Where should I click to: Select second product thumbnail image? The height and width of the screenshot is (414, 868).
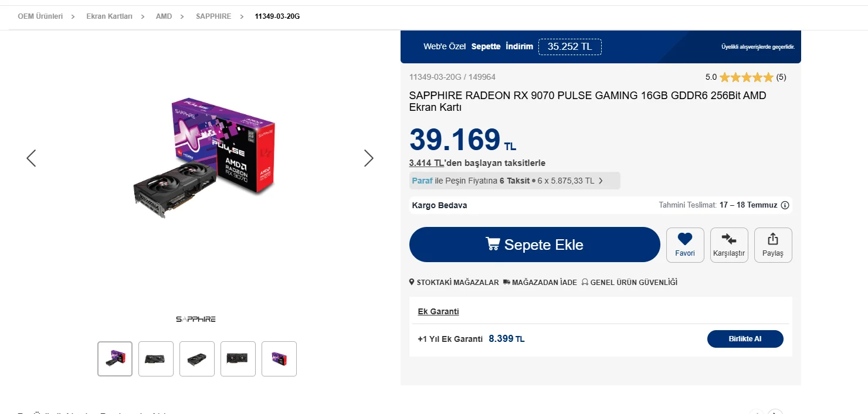(x=156, y=359)
